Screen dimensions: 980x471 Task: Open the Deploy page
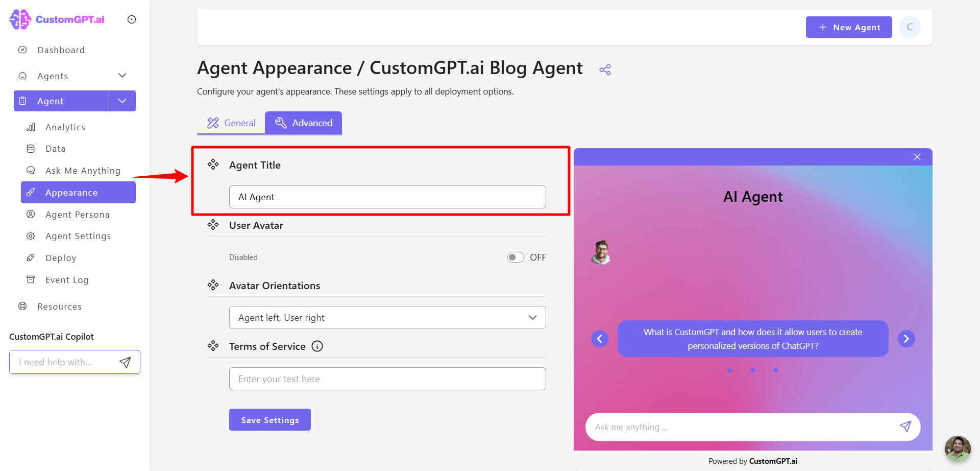[61, 258]
